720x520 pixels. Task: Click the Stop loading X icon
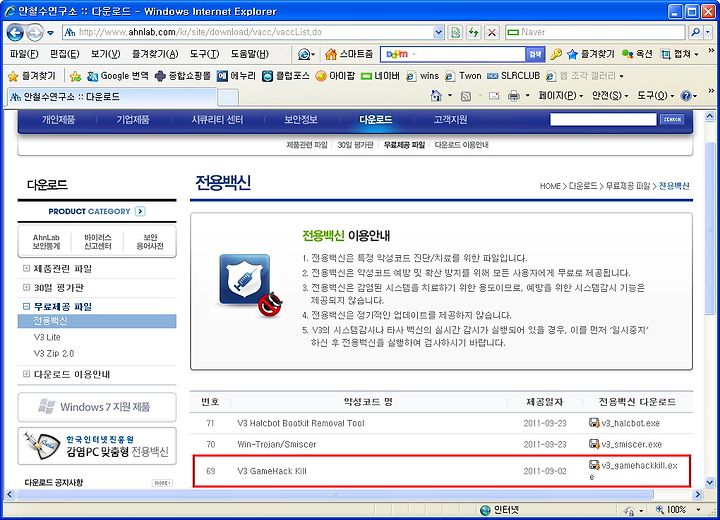coord(492,32)
